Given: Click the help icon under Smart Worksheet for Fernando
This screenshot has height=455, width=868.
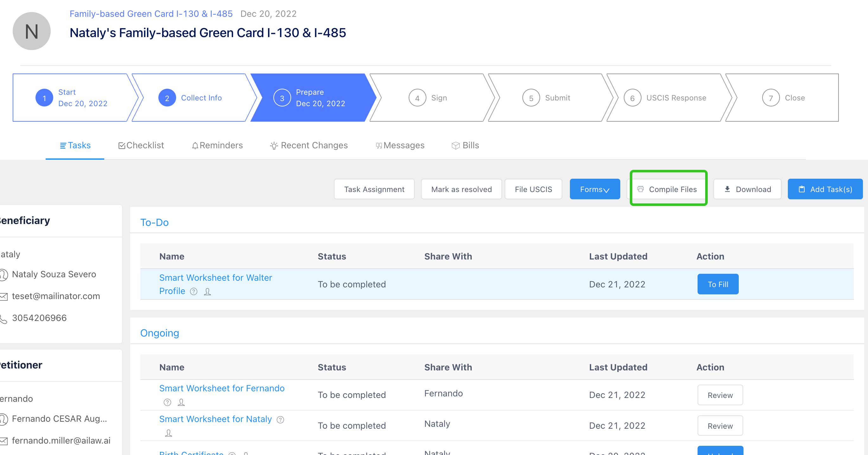Looking at the screenshot, I should tap(168, 402).
